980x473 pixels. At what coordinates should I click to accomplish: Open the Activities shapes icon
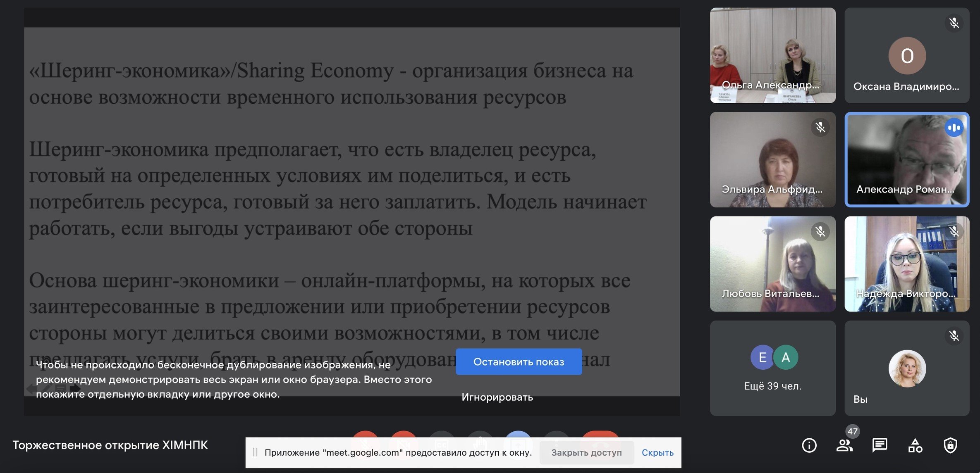pos(915,445)
